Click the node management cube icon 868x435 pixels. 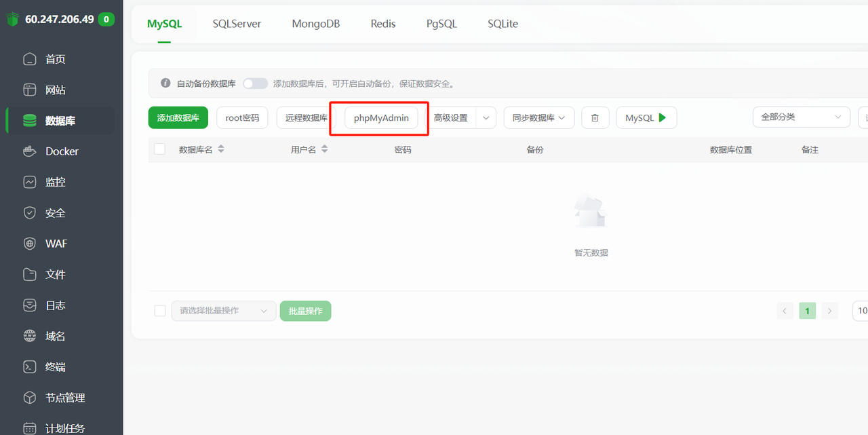tap(30, 398)
